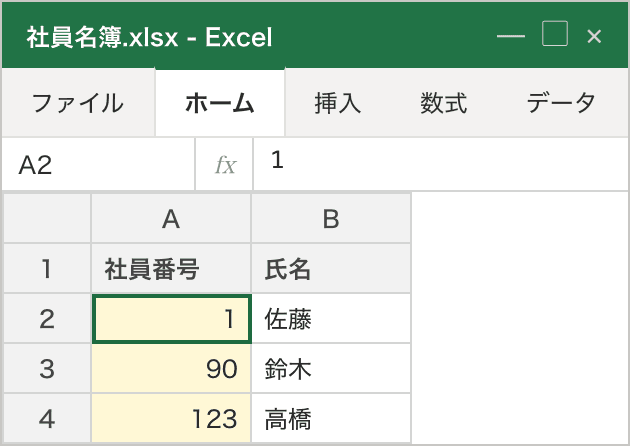This screenshot has width=630, height=446.
Task: Select cell A2 containing 1
Action: [172, 319]
